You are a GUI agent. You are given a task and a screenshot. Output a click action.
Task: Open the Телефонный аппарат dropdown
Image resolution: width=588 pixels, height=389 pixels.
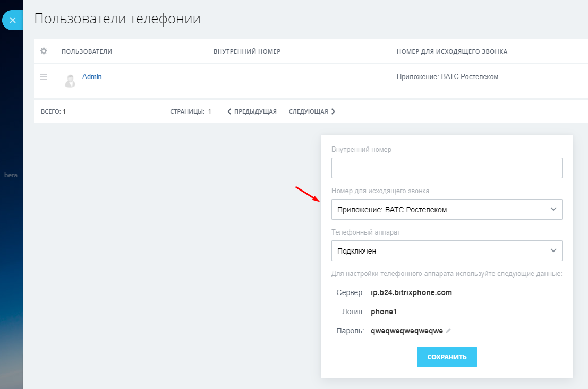[x=447, y=250]
